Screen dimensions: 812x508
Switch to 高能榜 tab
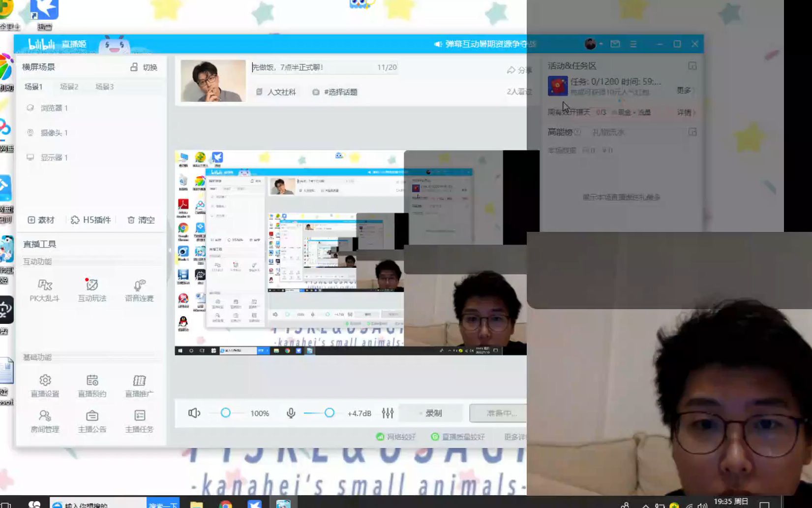click(x=560, y=132)
